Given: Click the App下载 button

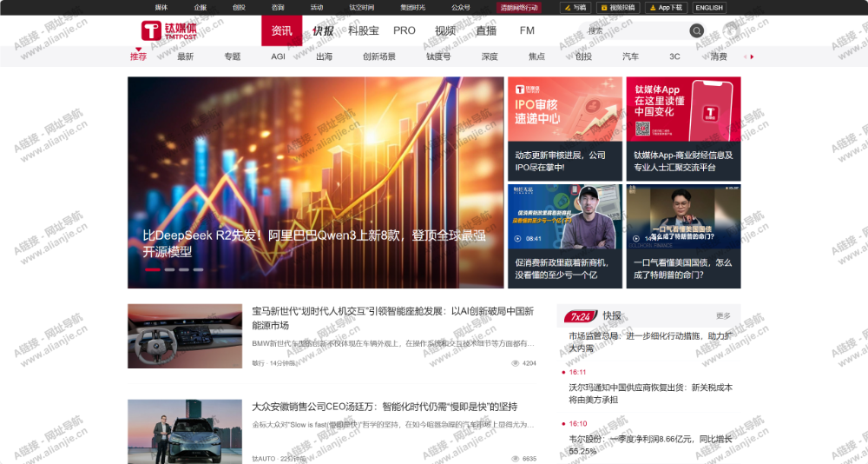Looking at the screenshot, I should 666,8.
